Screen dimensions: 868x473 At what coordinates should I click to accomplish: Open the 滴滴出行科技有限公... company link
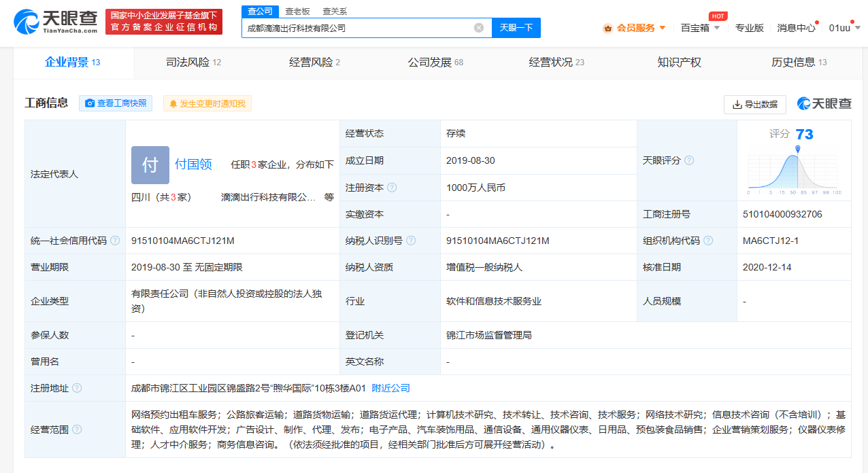point(268,197)
